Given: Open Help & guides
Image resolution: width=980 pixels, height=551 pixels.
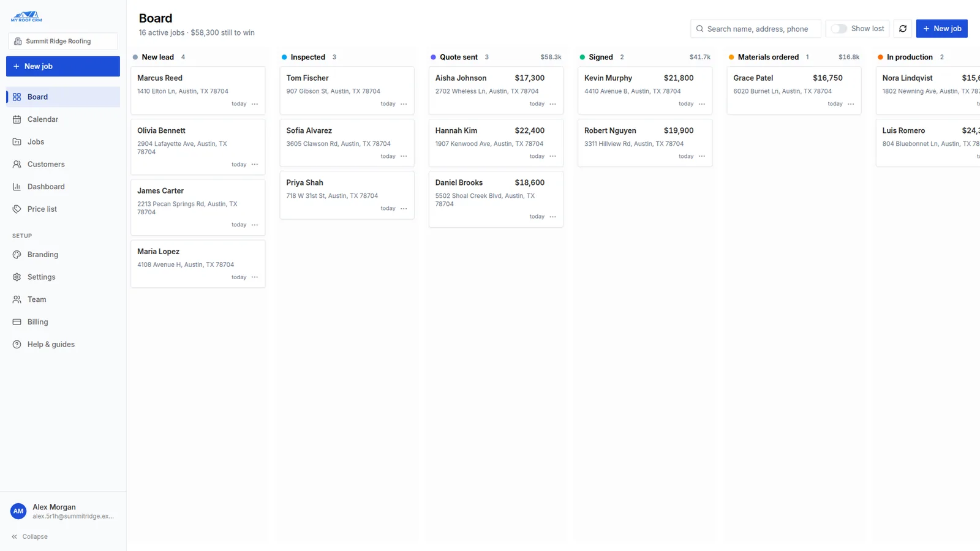Looking at the screenshot, I should pyautogui.click(x=63, y=345).
